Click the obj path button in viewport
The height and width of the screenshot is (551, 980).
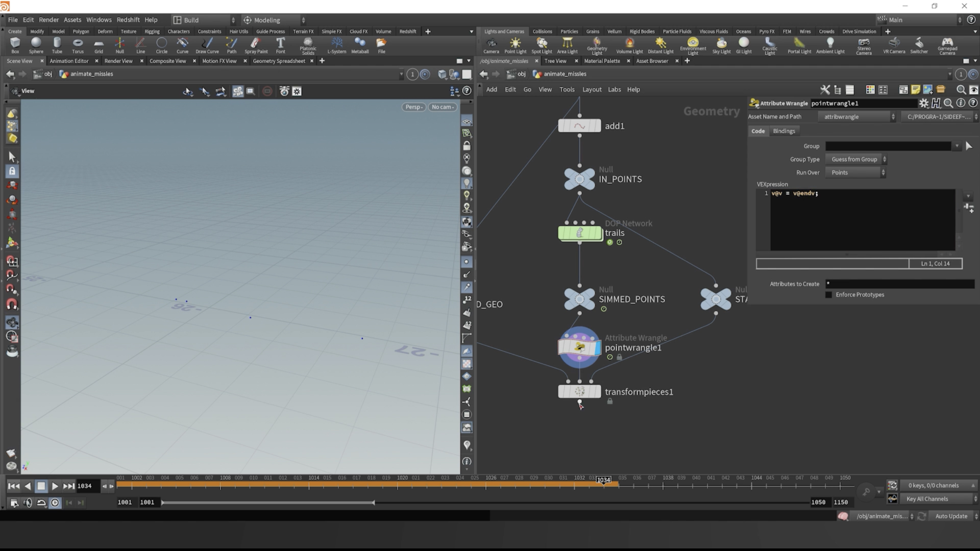[x=43, y=74]
